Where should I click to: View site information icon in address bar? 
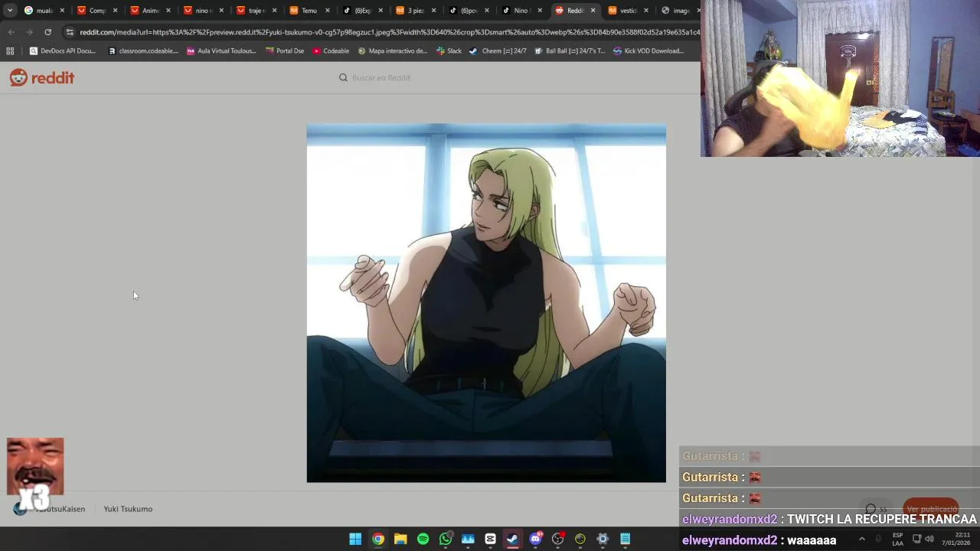click(x=70, y=32)
